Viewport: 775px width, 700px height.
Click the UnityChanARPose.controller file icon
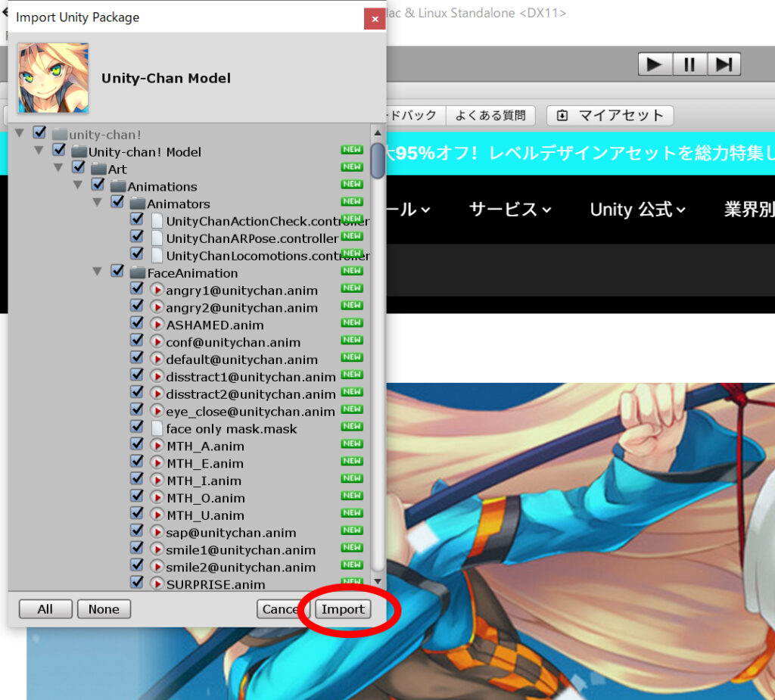157,238
